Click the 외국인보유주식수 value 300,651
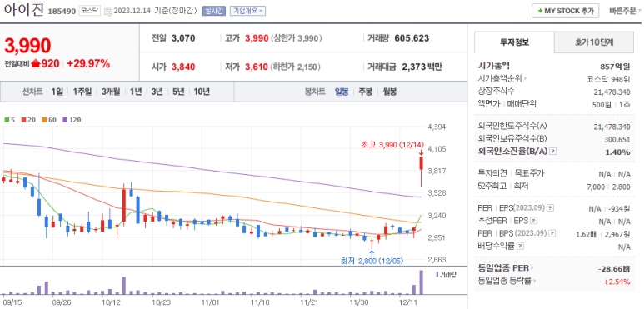Image resolution: width=644 pixels, height=309 pixels. pyautogui.click(x=617, y=140)
